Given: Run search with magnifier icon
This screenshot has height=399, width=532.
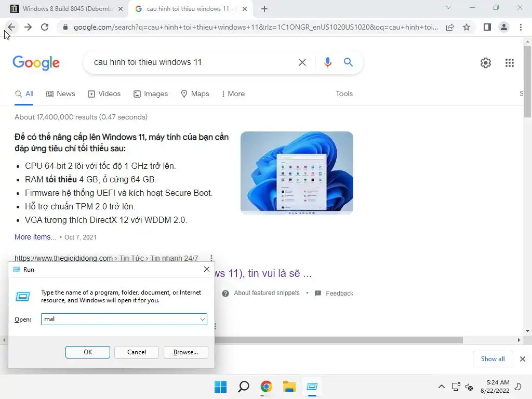Looking at the screenshot, I should tap(348, 62).
